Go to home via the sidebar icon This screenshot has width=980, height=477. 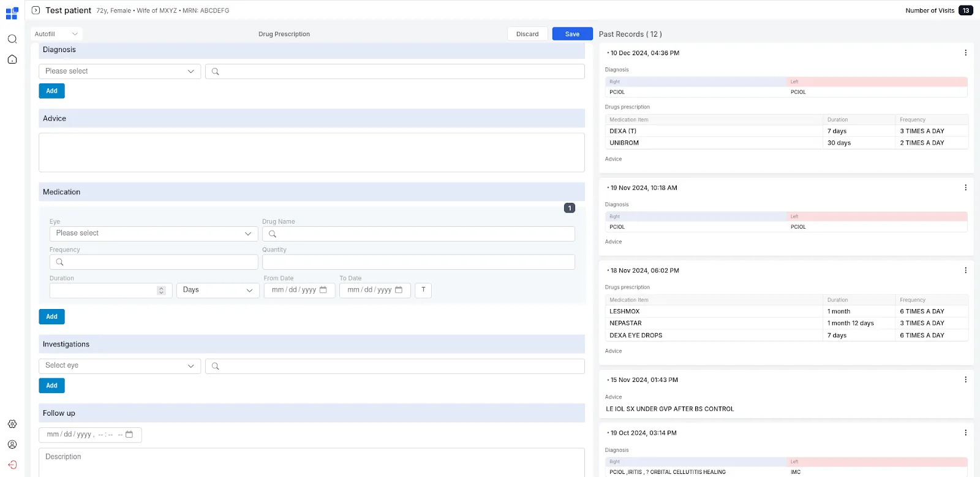pos(12,59)
